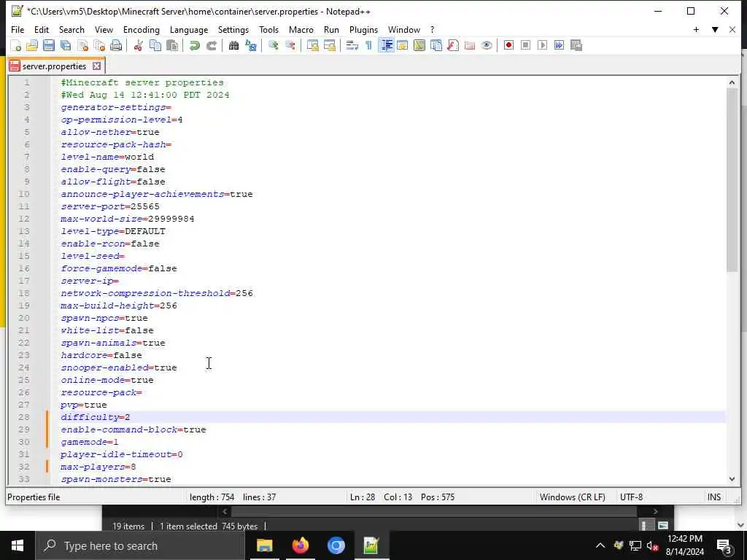Click the vertical scrollbar thumb in editor
The width and height of the screenshot is (747, 560).
(x=732, y=180)
